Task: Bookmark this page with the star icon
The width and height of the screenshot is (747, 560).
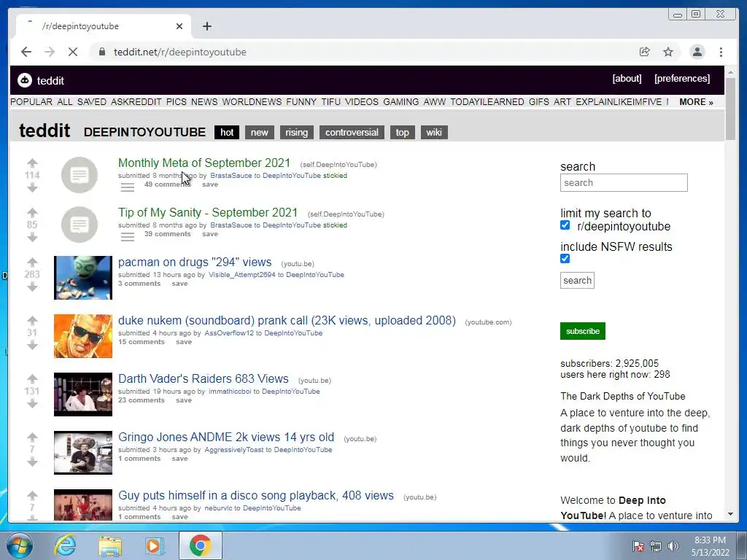Action: pyautogui.click(x=668, y=52)
